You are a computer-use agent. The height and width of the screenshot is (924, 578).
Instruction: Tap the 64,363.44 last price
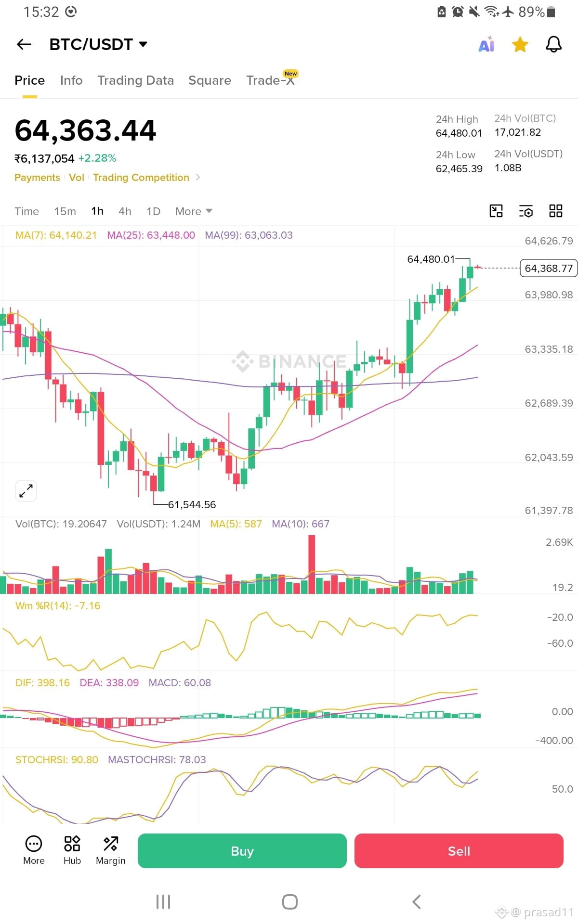pos(85,130)
